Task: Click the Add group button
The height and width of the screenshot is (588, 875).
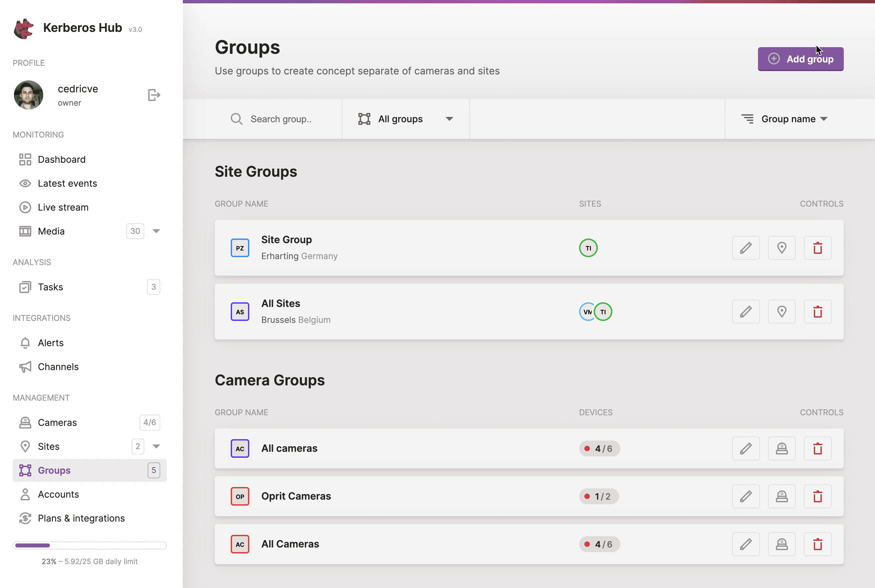Action: click(801, 59)
